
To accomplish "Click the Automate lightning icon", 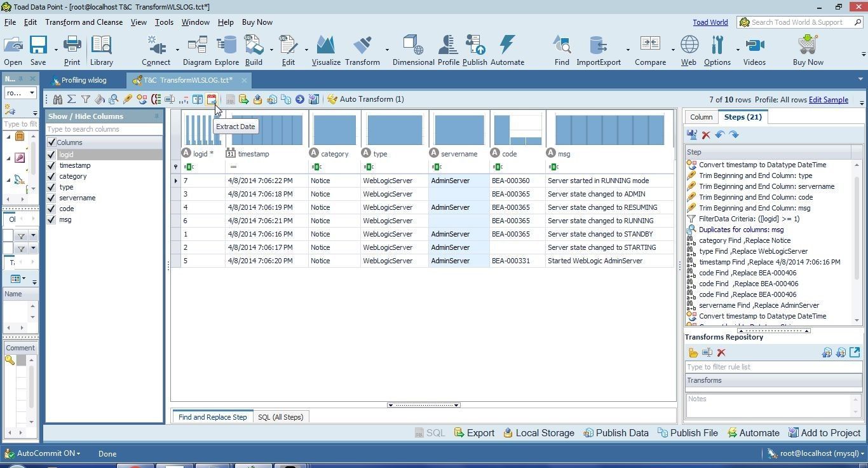I will pos(507,50).
